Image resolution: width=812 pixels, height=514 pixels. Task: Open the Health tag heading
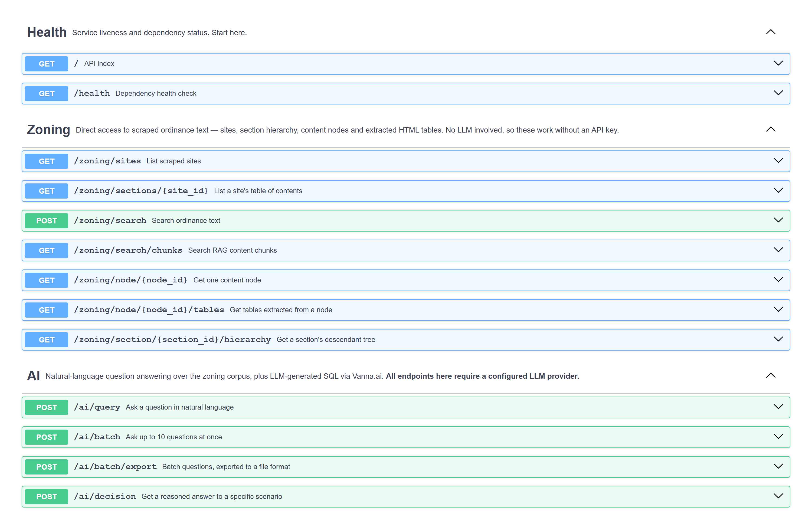(47, 32)
